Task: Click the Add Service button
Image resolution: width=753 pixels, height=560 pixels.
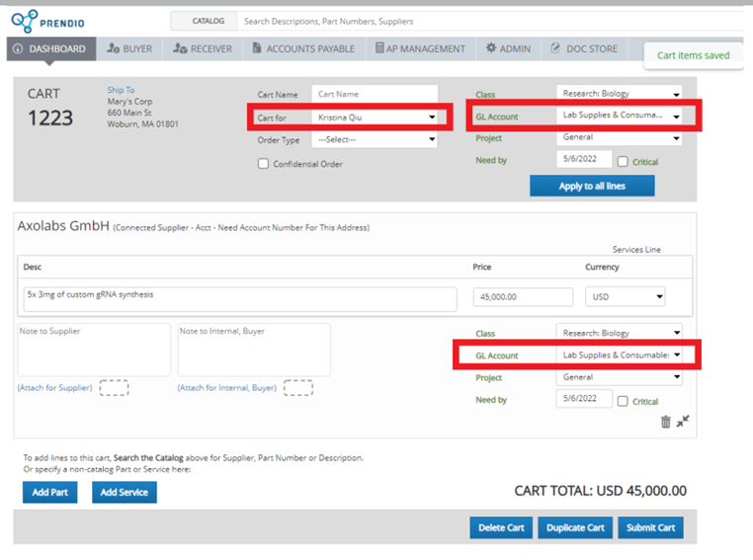Action: 125,492
